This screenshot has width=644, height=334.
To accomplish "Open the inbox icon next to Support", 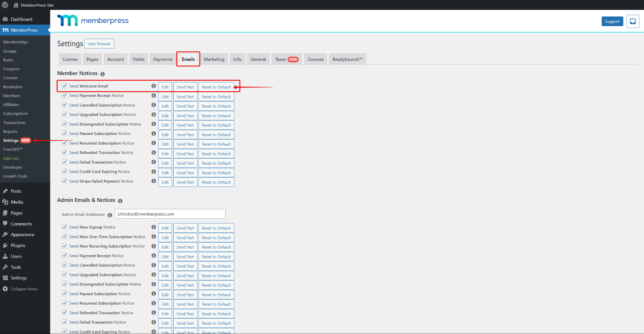I will [633, 21].
